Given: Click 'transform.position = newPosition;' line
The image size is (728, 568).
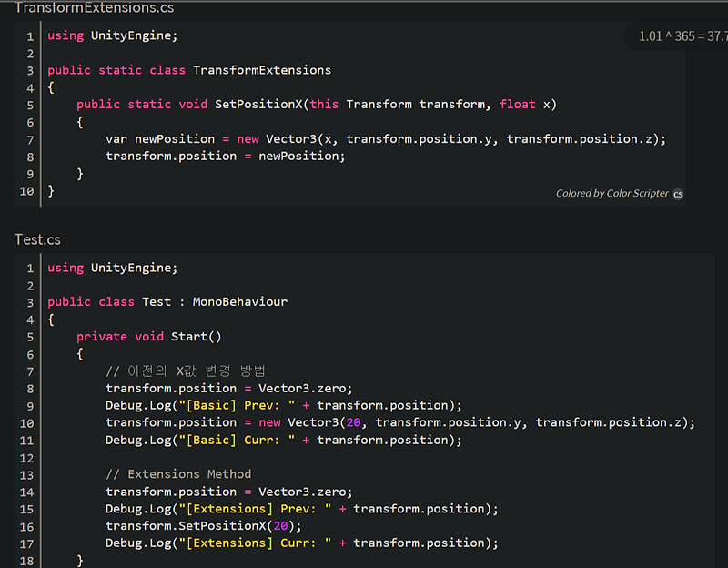Looking at the screenshot, I should (x=226, y=156).
